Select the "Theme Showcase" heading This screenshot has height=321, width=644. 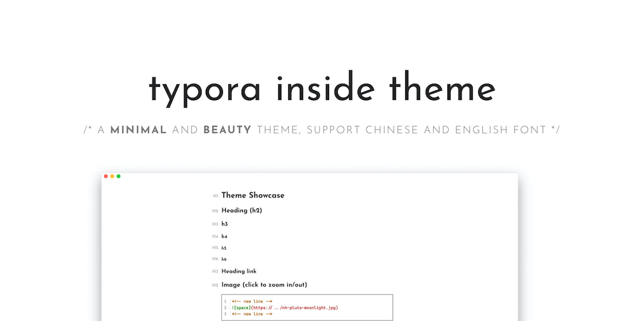point(253,195)
